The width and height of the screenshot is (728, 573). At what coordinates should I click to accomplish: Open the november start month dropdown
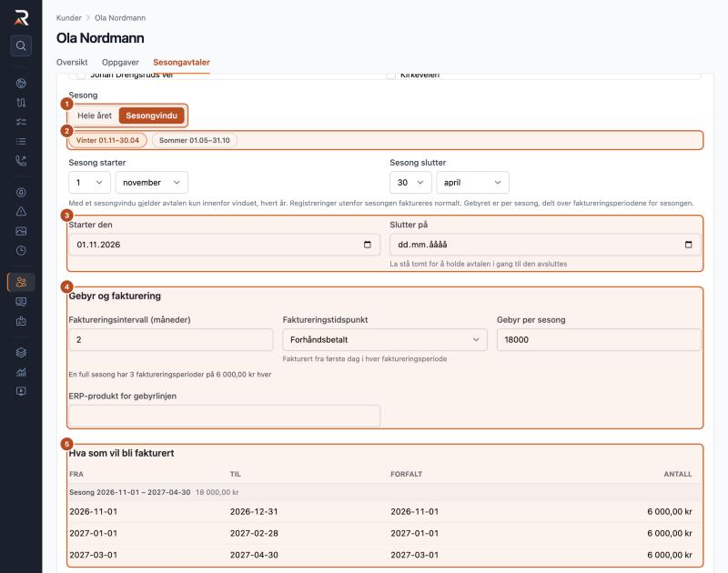click(151, 182)
